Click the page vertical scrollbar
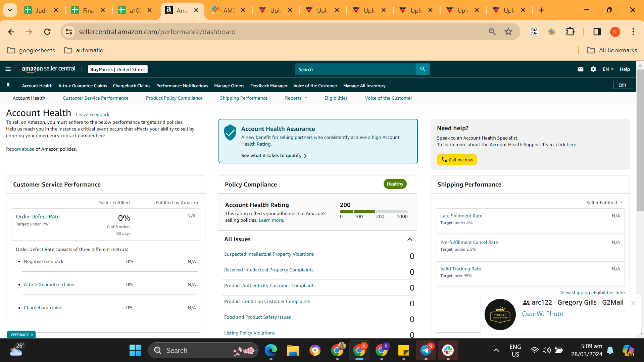 point(640,141)
